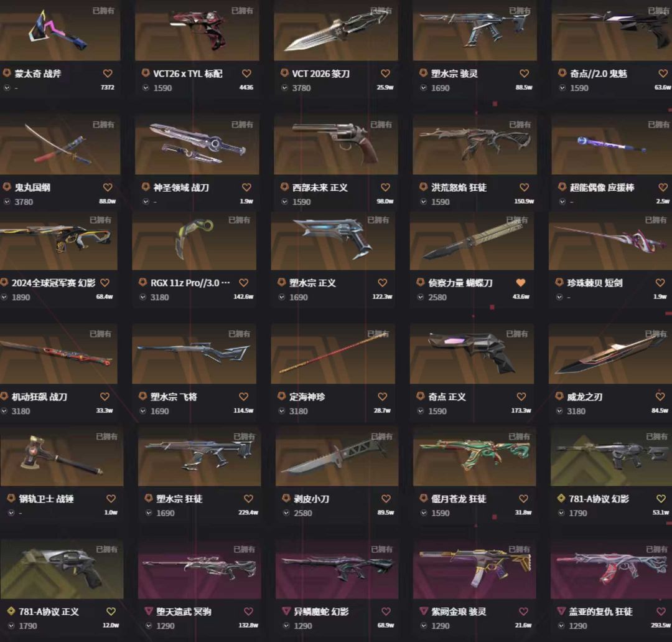Favorite the 蒙太奇 战斧 skin with heart icon
This screenshot has height=642, width=672.
(x=108, y=73)
